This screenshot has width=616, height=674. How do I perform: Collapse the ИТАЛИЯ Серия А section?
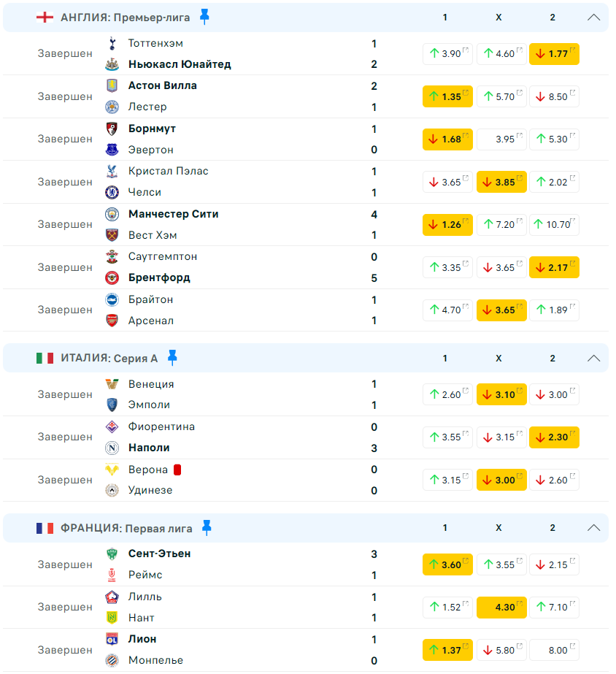point(593,358)
